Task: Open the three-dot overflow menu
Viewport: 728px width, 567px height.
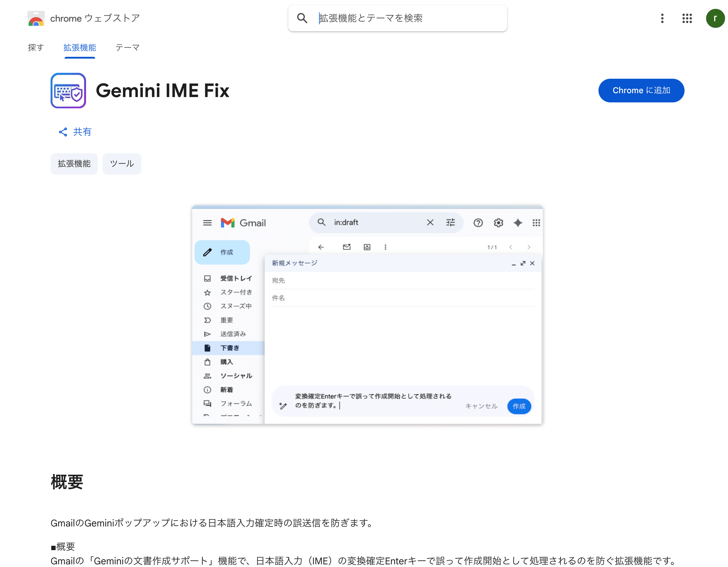Action: pos(662,19)
